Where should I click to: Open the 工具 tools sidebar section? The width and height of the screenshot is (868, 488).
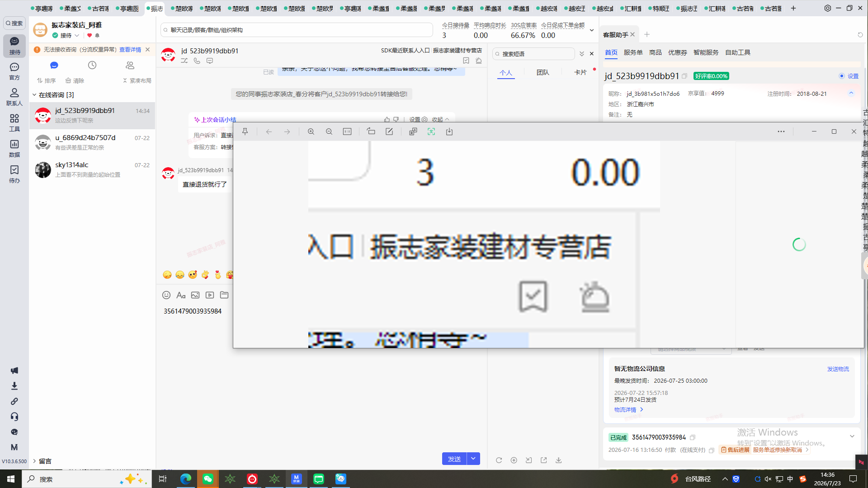coord(14,123)
